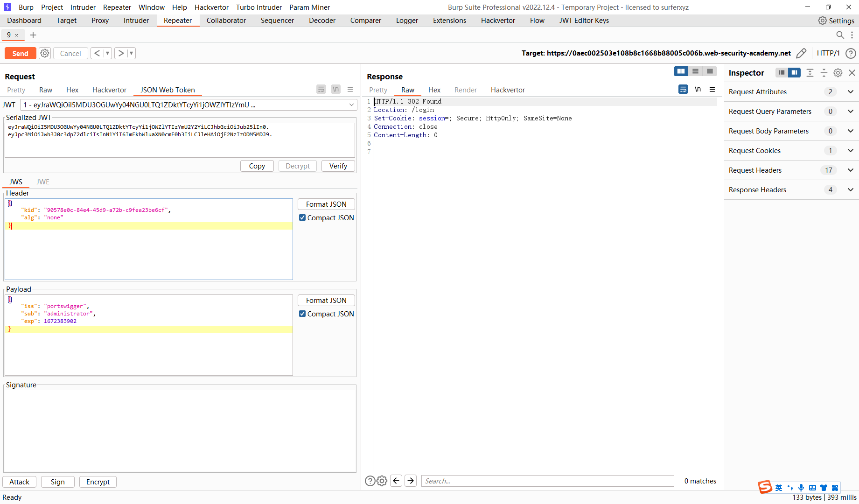859x504 pixels.
Task: Collapse all Inspector sections
Action: [x=824, y=73]
